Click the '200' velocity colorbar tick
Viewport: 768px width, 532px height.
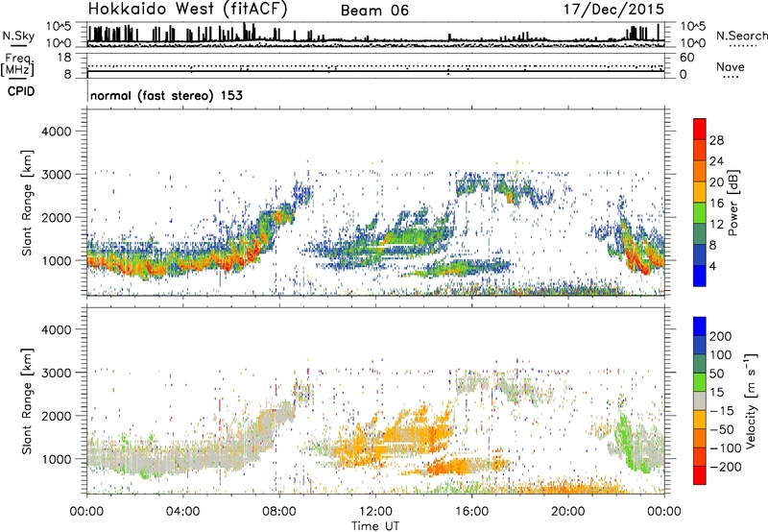coord(721,336)
